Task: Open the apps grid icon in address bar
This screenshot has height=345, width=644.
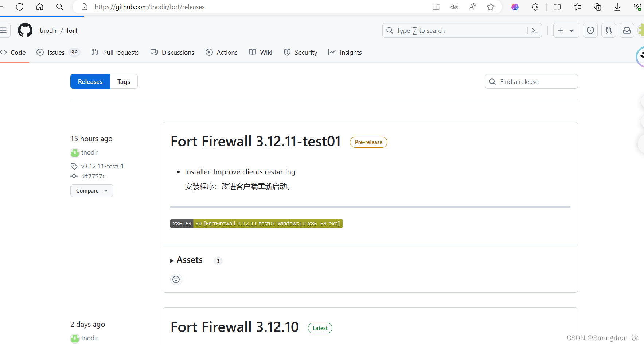Action: 436,7
